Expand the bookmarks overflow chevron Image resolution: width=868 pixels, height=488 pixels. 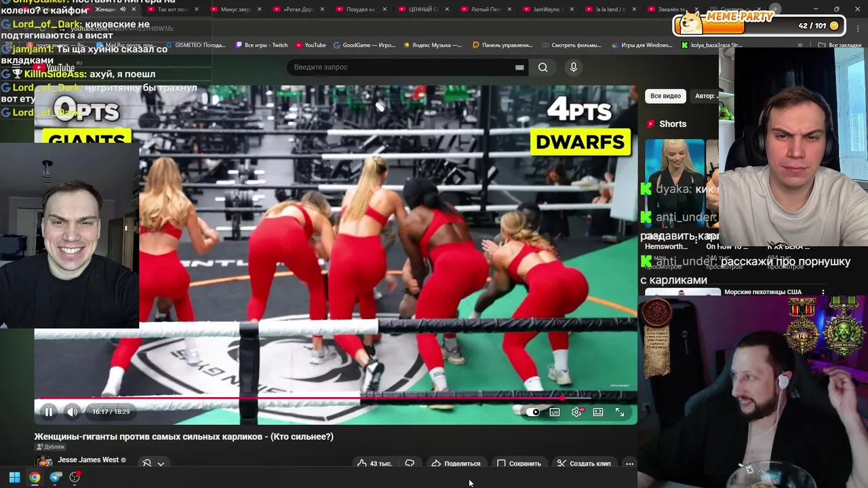[800, 45]
